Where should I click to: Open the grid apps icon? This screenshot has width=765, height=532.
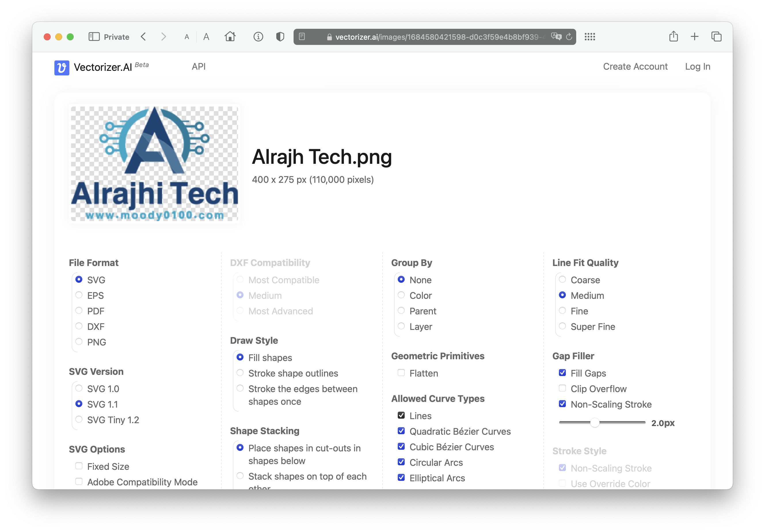pos(590,37)
